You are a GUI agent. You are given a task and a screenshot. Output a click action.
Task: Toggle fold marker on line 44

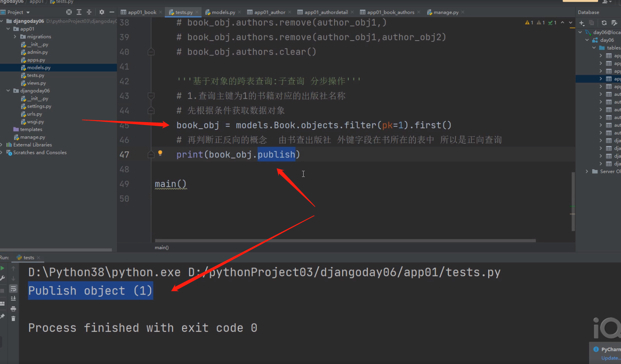pos(151,110)
